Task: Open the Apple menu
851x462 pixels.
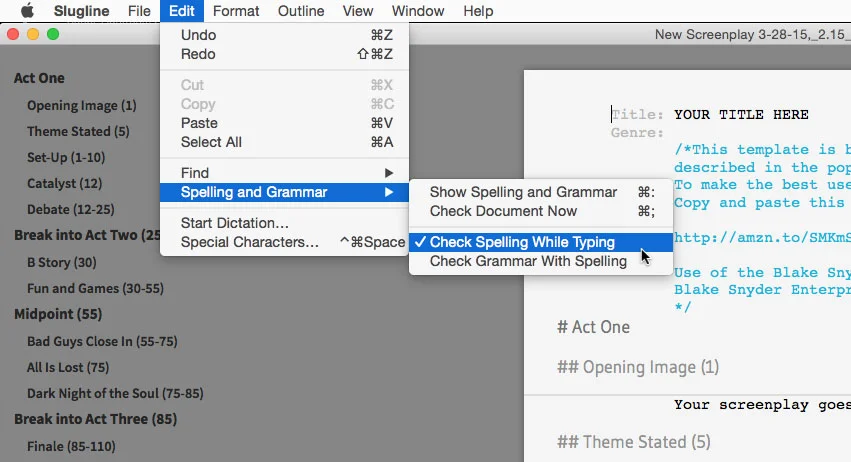Action: click(27, 11)
